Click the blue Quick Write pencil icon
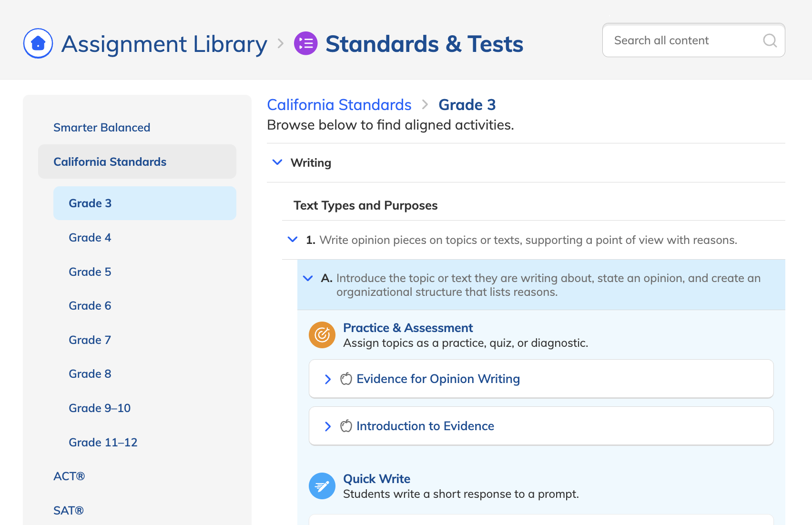Image resolution: width=812 pixels, height=525 pixels. [x=322, y=486]
